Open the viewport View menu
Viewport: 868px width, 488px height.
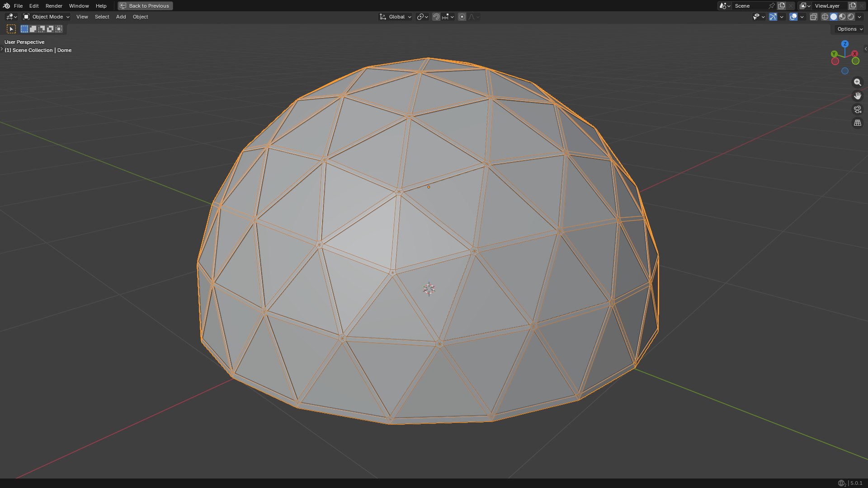tap(82, 17)
